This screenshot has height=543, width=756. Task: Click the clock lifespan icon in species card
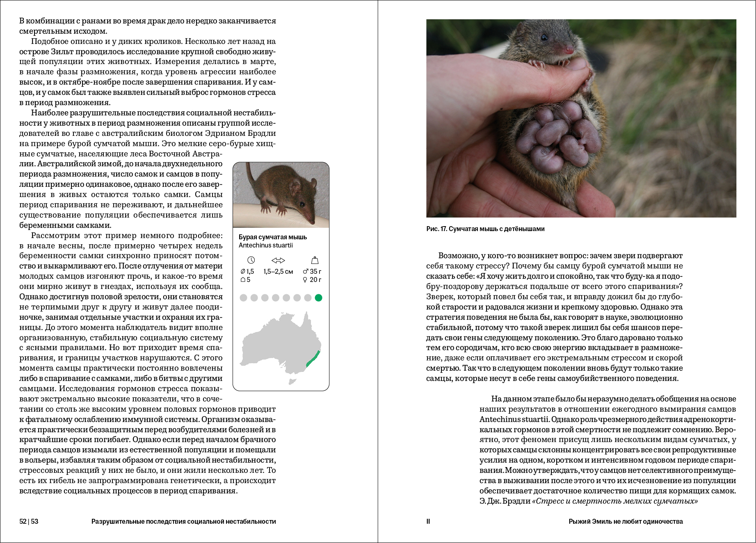pos(251,260)
